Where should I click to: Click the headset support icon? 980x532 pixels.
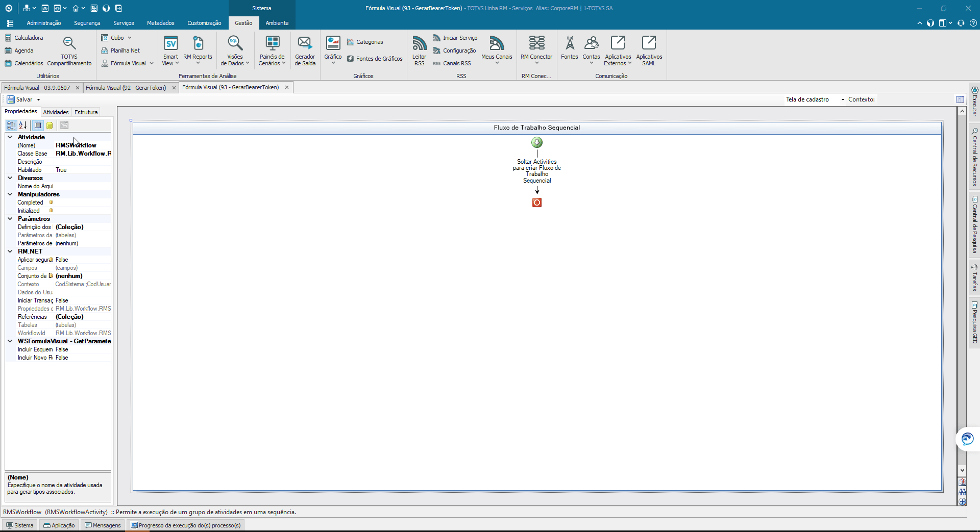coord(961,23)
